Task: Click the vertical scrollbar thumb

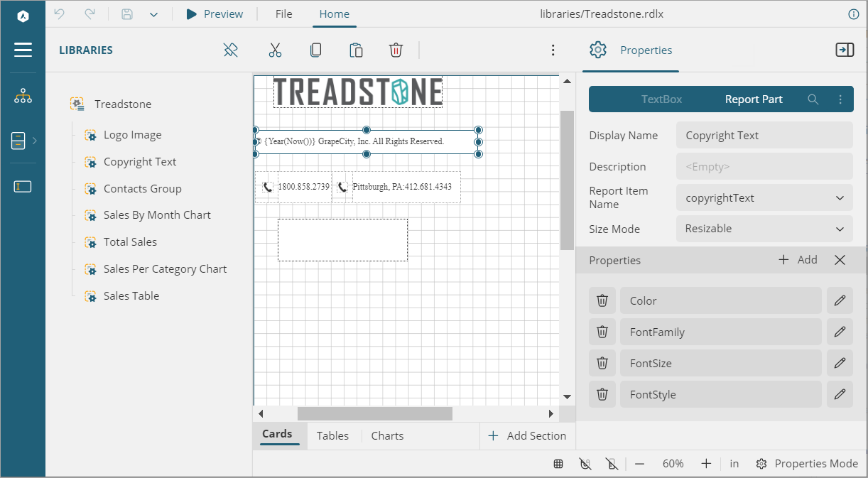Action: [x=567, y=180]
